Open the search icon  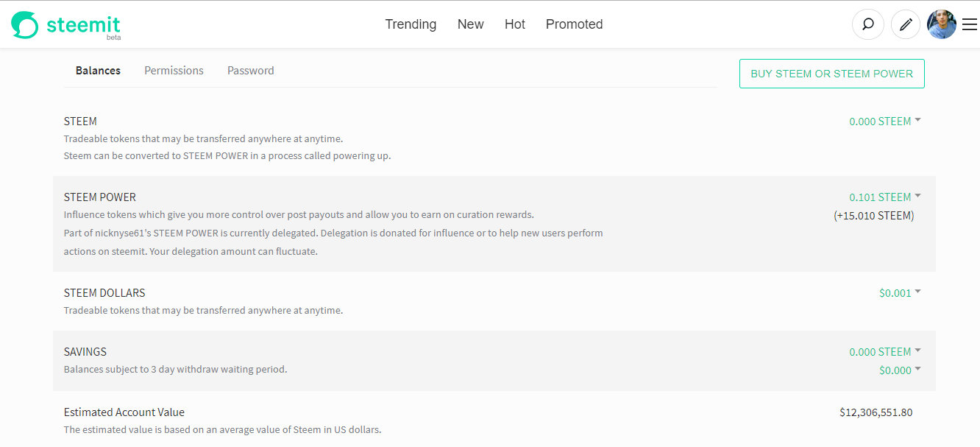coord(867,24)
